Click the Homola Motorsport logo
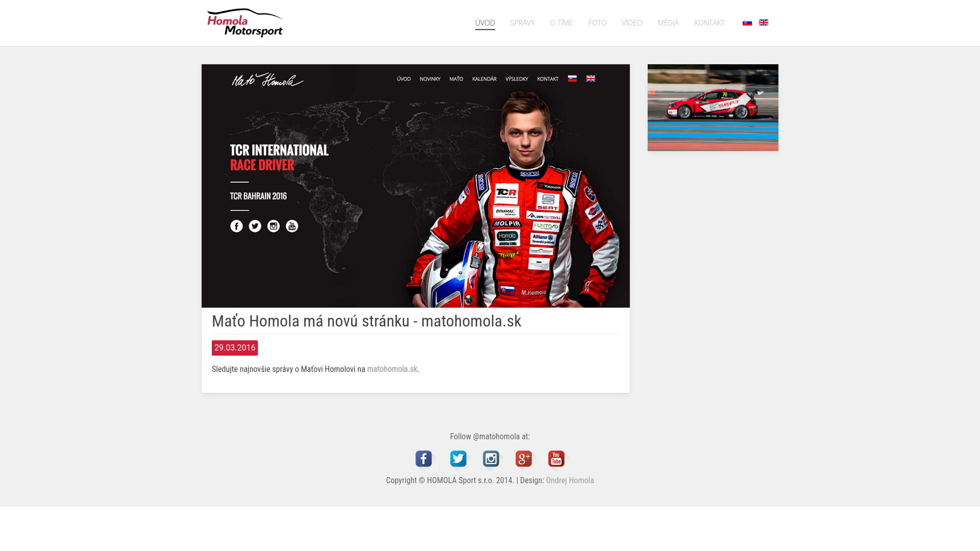 (x=244, y=22)
